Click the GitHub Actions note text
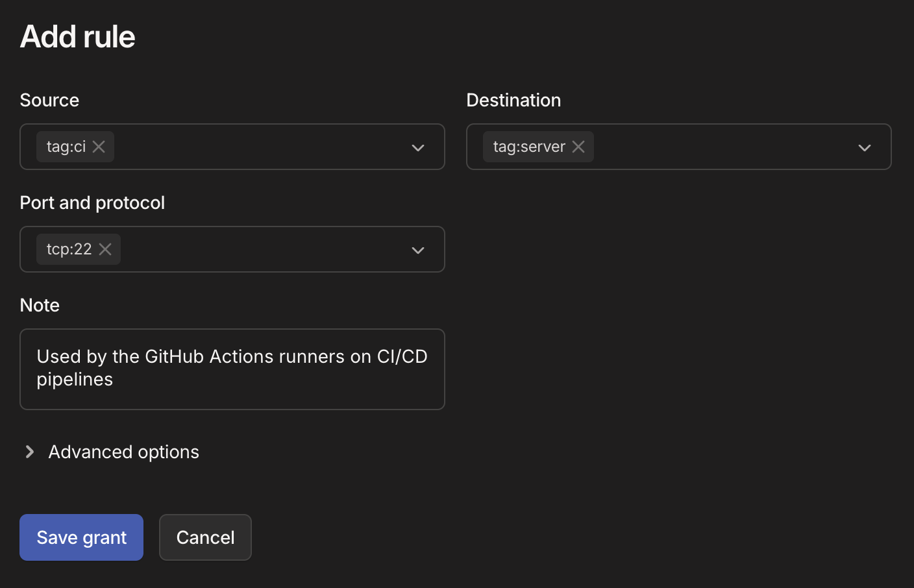 click(x=232, y=356)
